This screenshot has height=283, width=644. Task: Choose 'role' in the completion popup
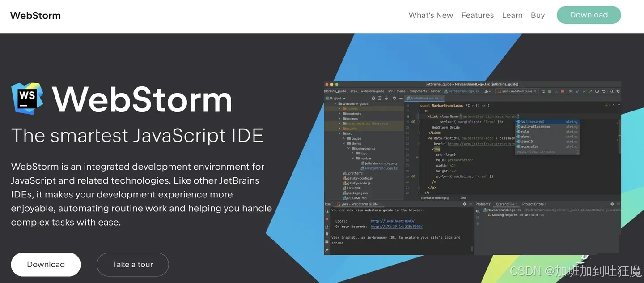click(x=547, y=132)
